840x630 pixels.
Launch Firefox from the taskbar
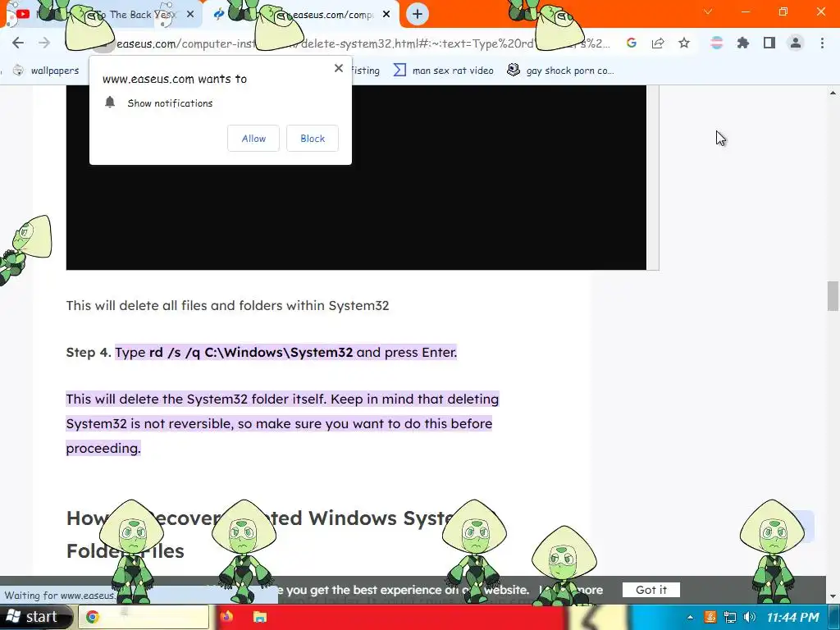[x=226, y=617]
